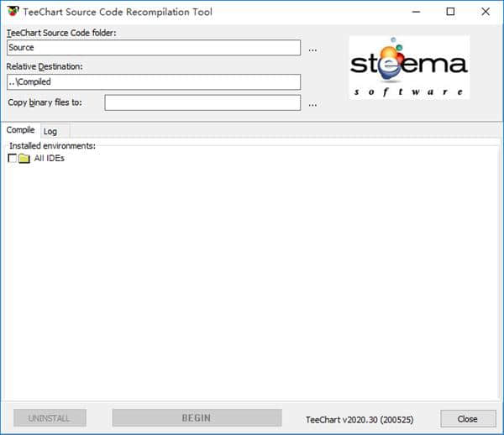Select the All IDEs tree item
The width and height of the screenshot is (504, 435).
(50, 158)
